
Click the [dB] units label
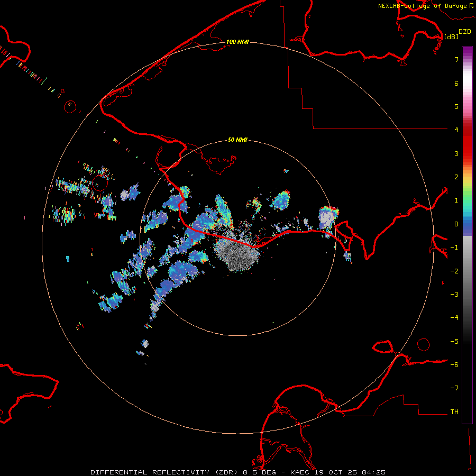coord(451,36)
